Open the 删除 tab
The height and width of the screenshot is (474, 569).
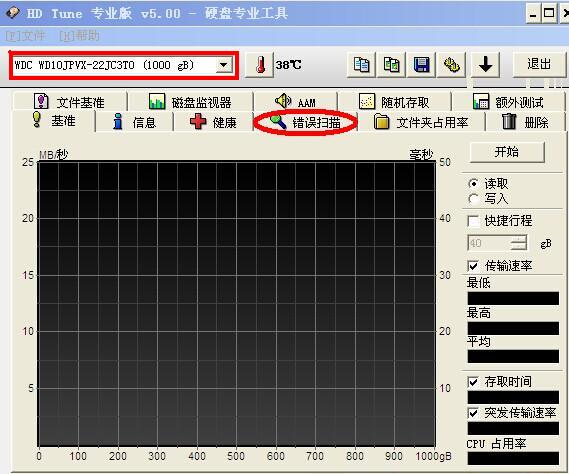(525, 122)
